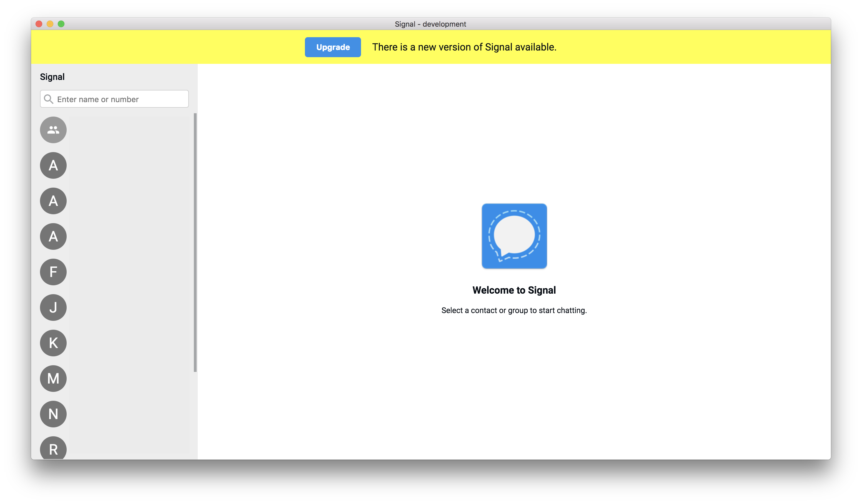Click the search magnifier icon
This screenshot has height=504, width=862.
click(x=49, y=99)
